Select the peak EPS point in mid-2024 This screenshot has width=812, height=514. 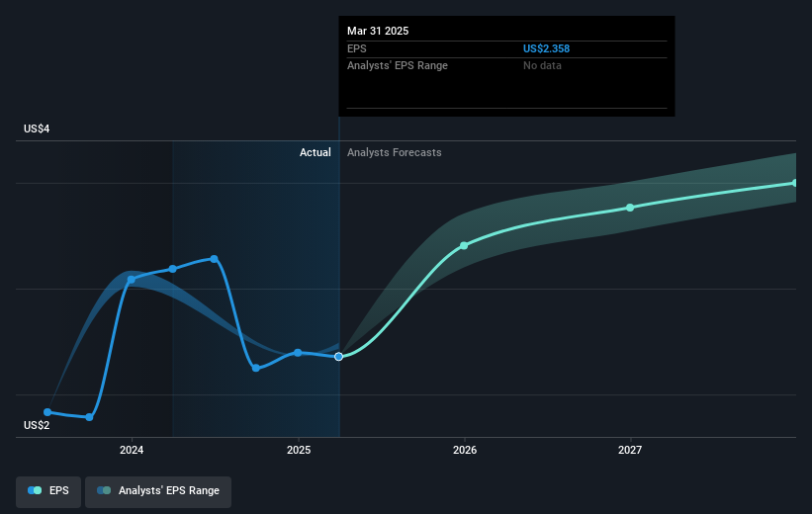click(x=214, y=259)
